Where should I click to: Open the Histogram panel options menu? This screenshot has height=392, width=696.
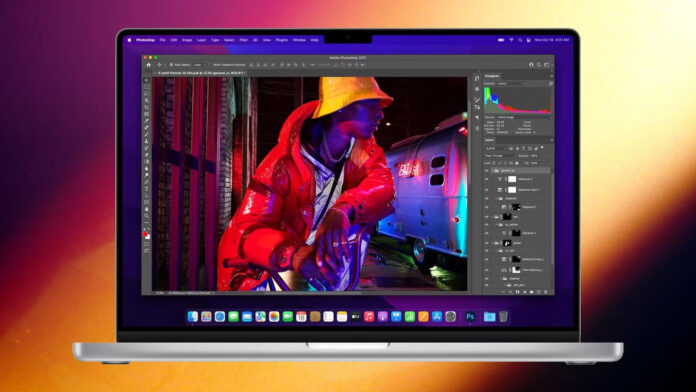click(x=551, y=76)
